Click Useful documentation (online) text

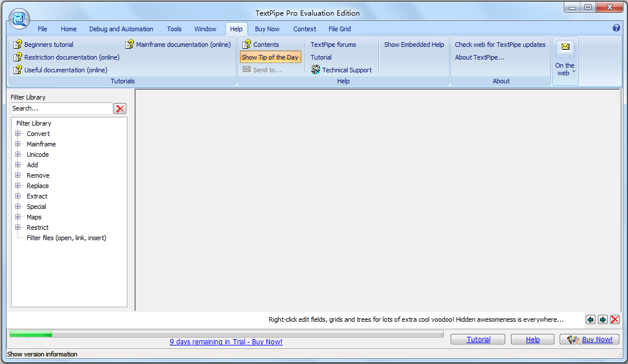66,71
